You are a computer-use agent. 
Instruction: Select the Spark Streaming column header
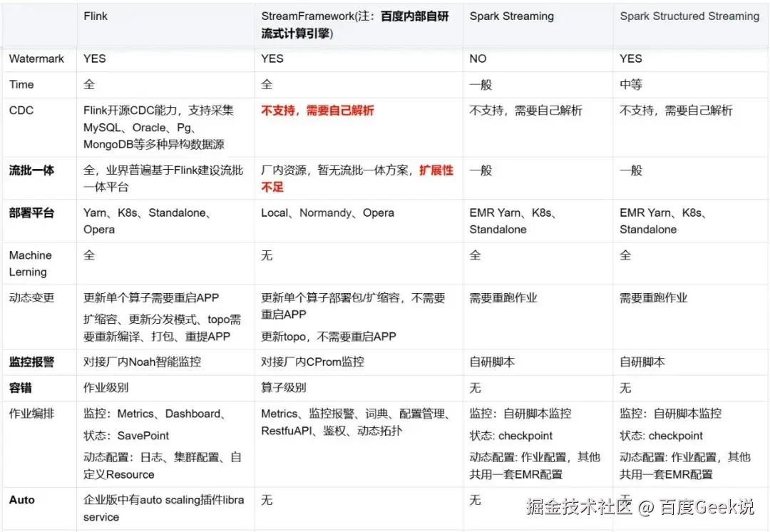coord(511,16)
